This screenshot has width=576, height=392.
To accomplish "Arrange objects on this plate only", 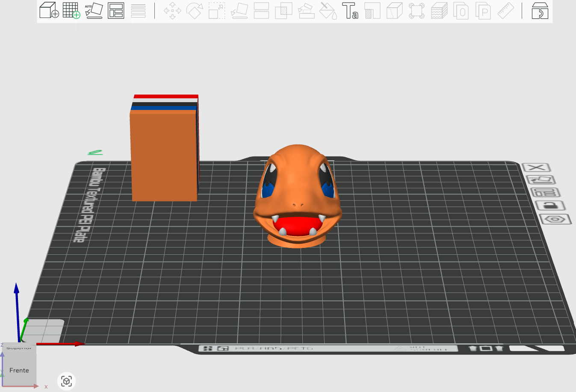I will (545, 192).
